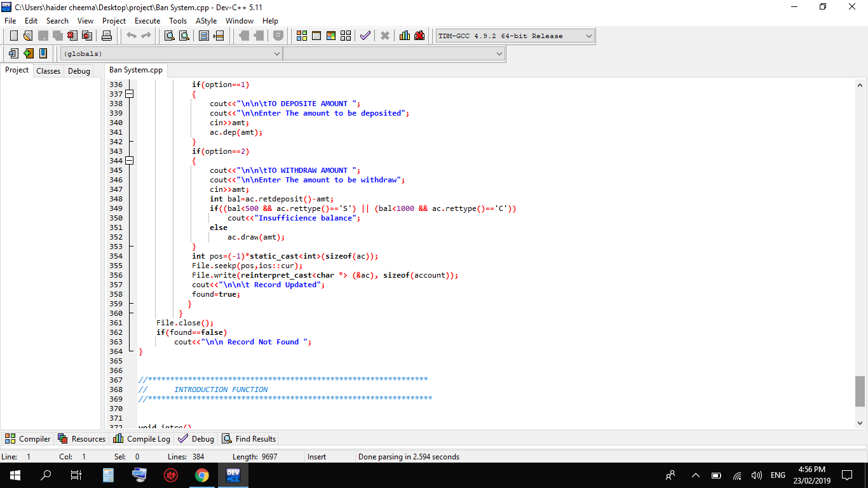Run the program with the Run icon
Viewport: 868px width, 488px height.
(x=316, y=36)
